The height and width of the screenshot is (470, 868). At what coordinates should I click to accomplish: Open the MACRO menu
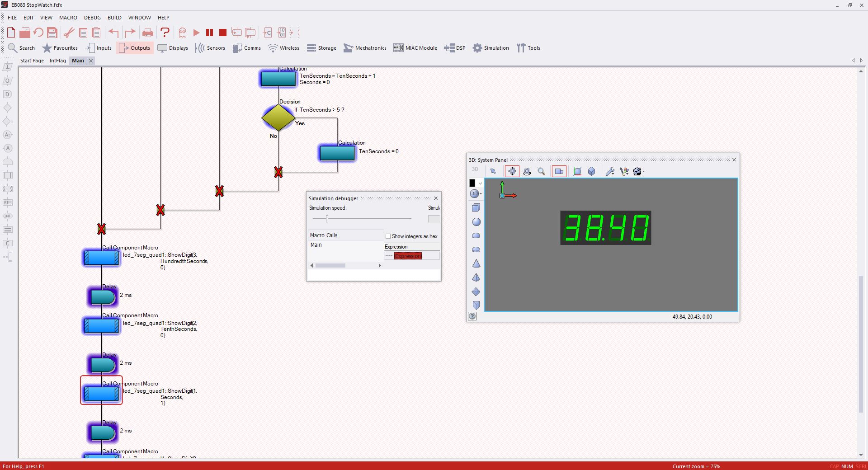[68, 18]
